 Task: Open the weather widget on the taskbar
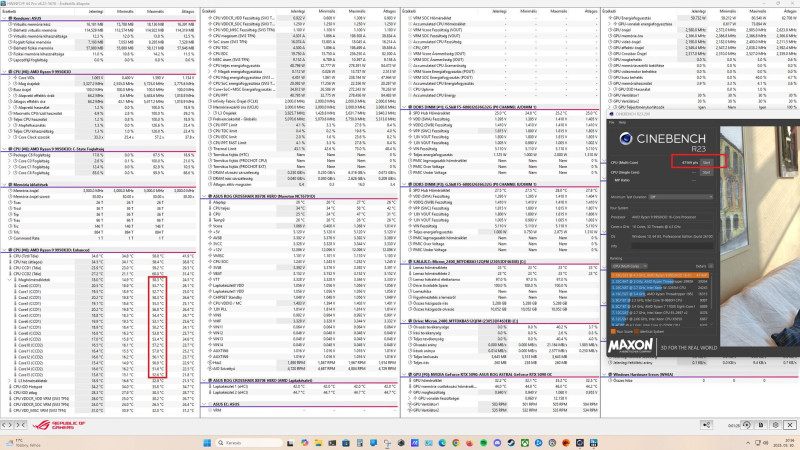click(23, 443)
